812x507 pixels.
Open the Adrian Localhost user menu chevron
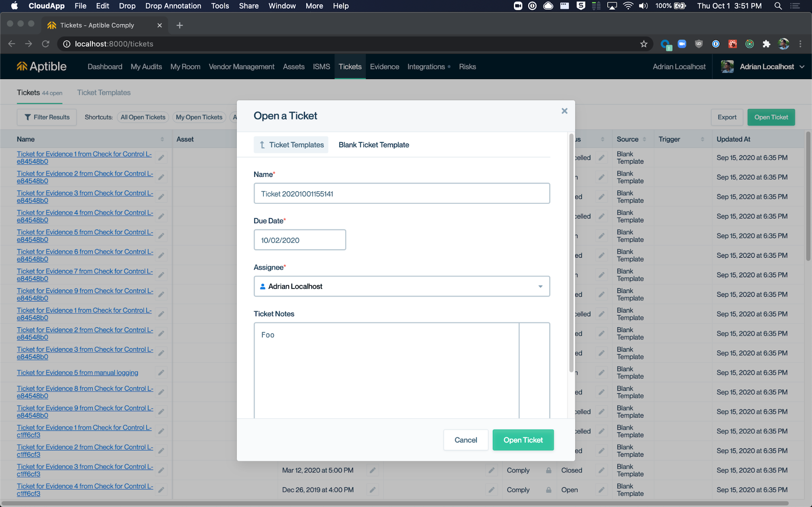pos(802,67)
